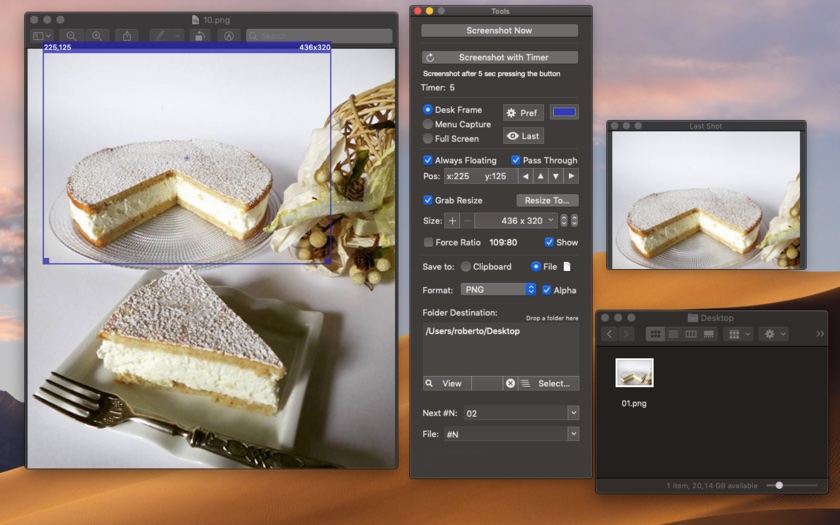840x525 pixels.
Task: Switch Finder to icon view
Action: tap(656, 333)
